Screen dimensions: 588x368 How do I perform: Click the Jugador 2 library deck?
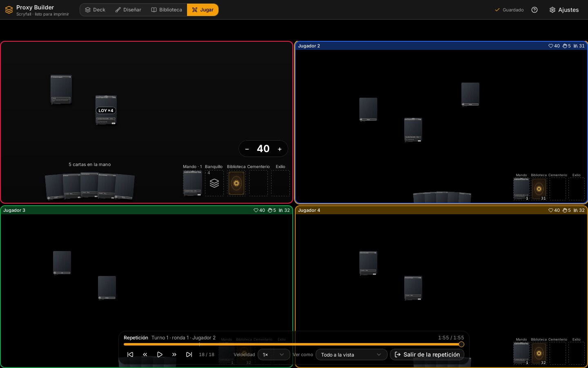click(539, 188)
